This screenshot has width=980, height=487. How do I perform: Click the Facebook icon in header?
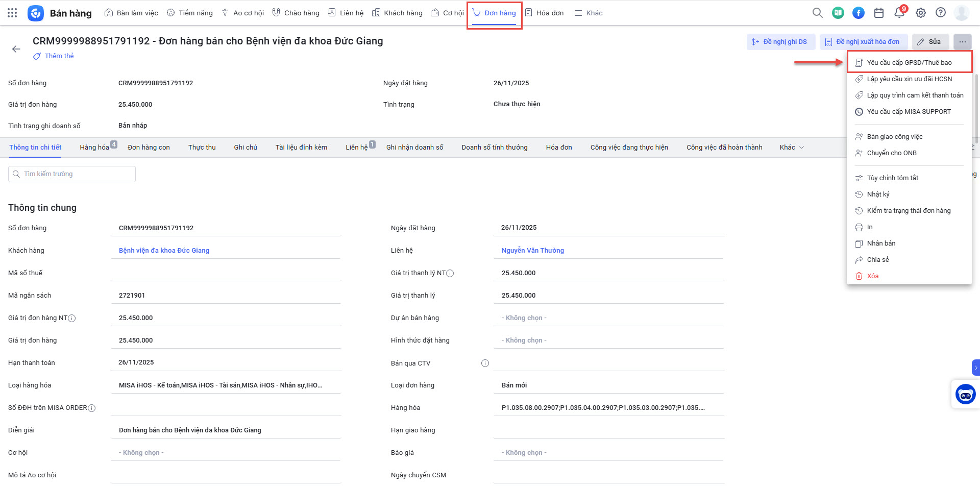859,13
